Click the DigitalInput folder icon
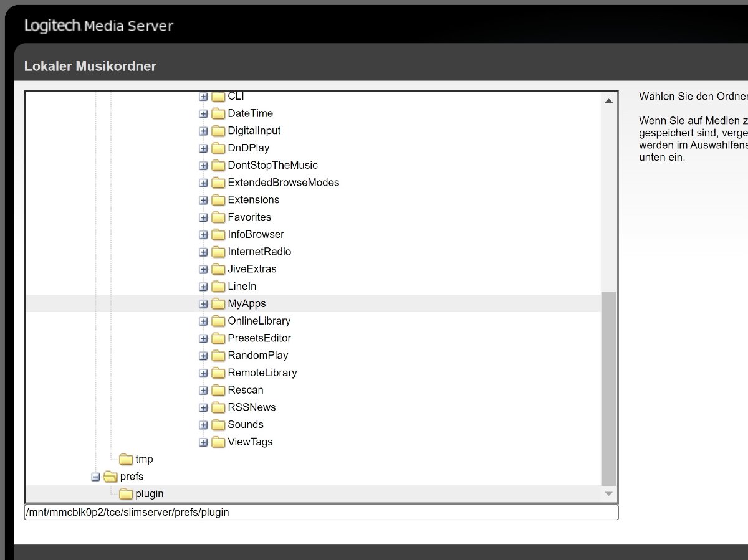The width and height of the screenshot is (748, 560). [x=218, y=131]
